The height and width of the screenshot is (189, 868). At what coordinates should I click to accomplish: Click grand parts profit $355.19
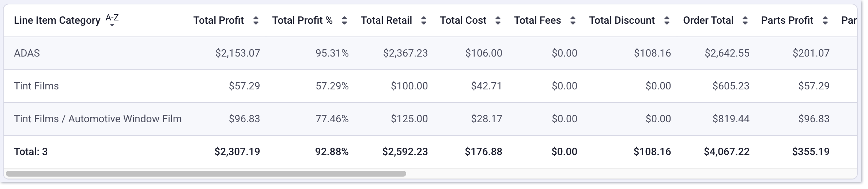[x=811, y=152]
